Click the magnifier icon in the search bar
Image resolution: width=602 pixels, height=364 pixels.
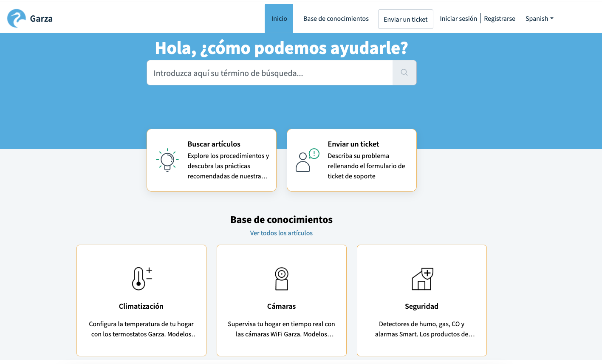click(x=404, y=72)
